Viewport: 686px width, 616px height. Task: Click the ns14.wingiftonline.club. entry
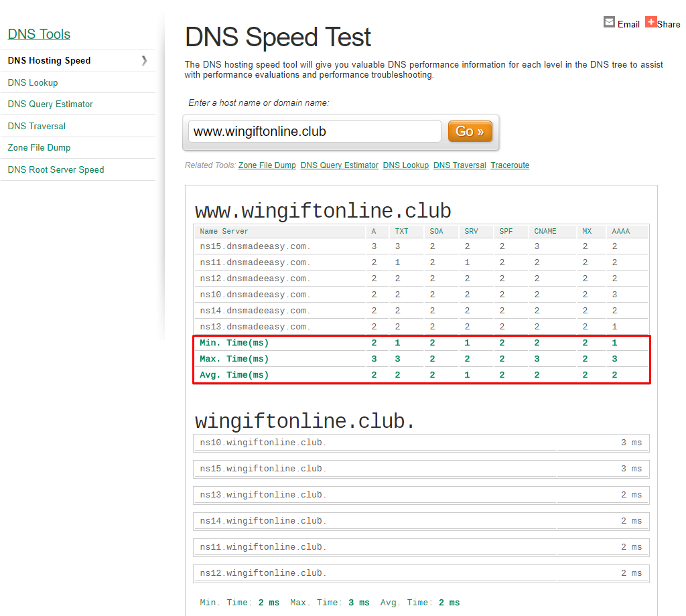click(x=421, y=521)
